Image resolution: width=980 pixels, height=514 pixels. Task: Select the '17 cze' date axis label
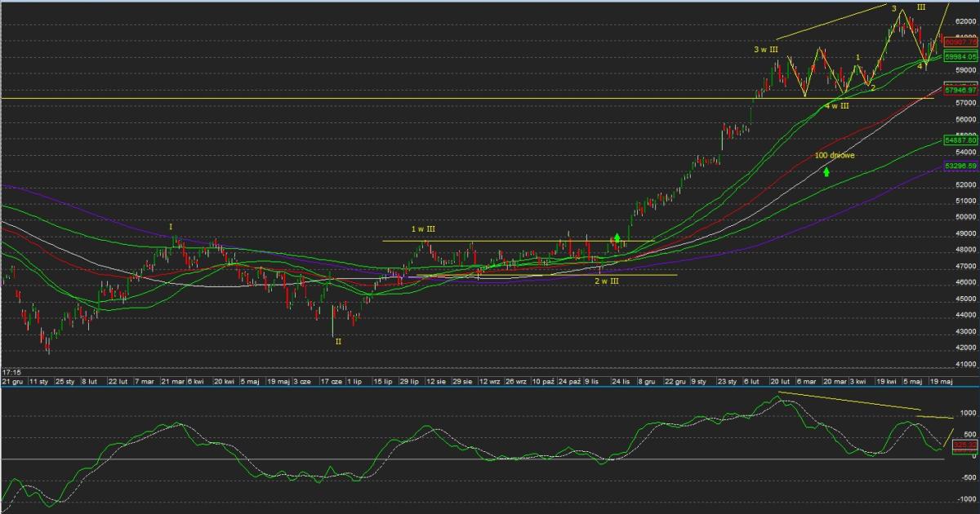pos(332,381)
